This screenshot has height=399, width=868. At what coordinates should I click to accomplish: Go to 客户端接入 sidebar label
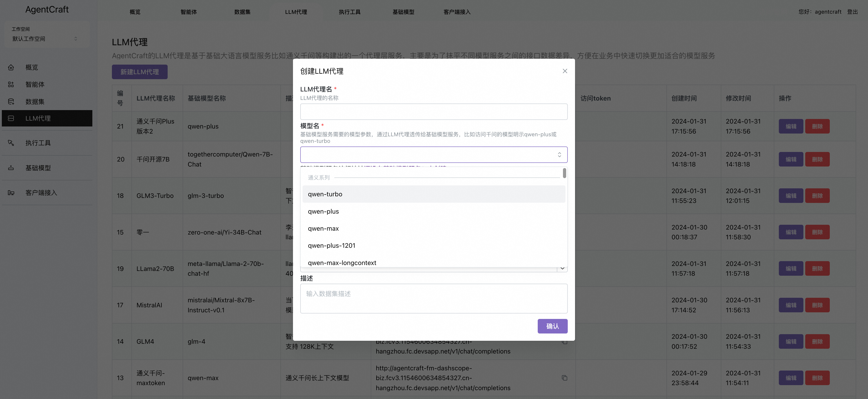click(41, 193)
